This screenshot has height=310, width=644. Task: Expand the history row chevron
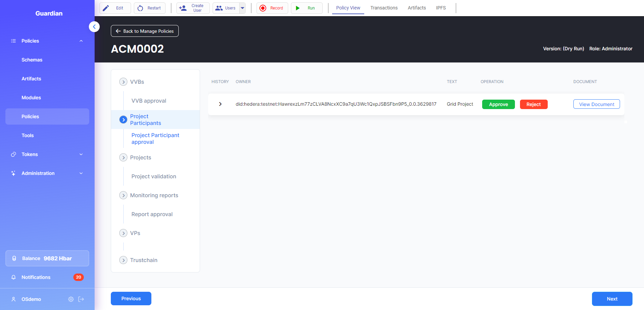click(x=220, y=104)
